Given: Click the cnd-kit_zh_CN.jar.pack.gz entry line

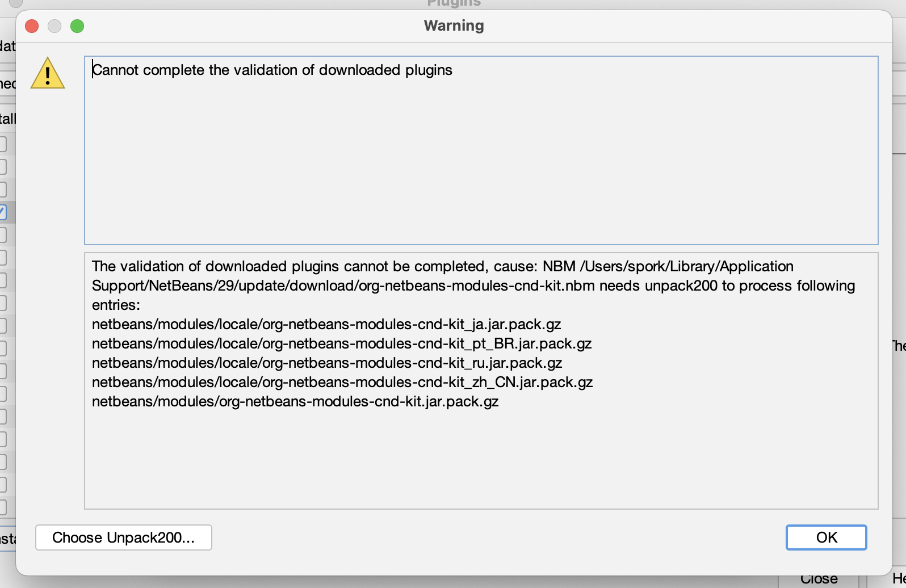Looking at the screenshot, I should pyautogui.click(x=342, y=382).
